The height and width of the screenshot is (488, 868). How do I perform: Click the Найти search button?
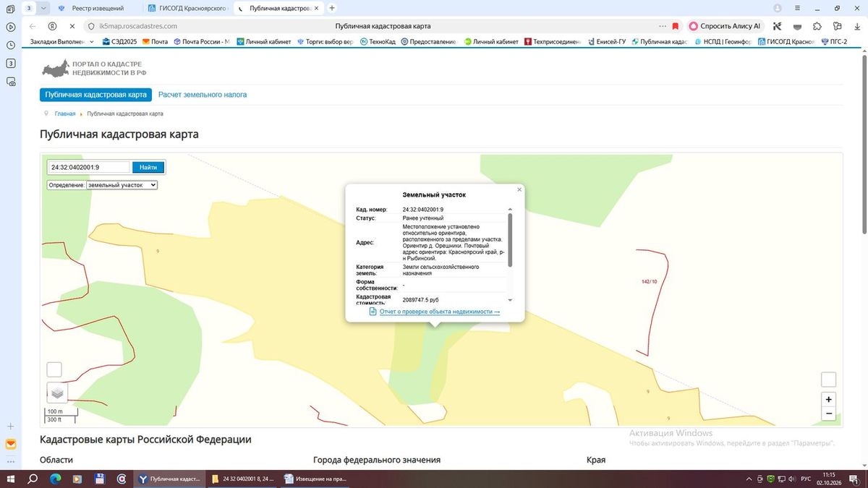coord(148,167)
